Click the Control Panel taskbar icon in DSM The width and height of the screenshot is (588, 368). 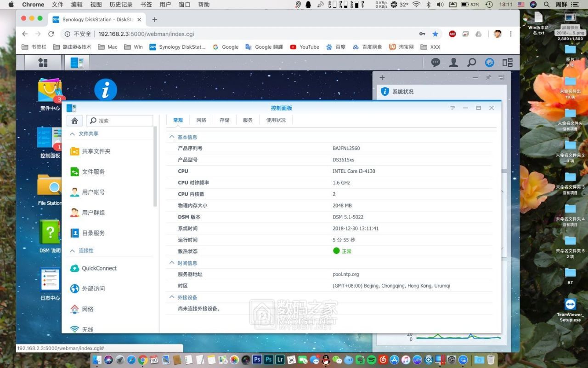tap(77, 63)
